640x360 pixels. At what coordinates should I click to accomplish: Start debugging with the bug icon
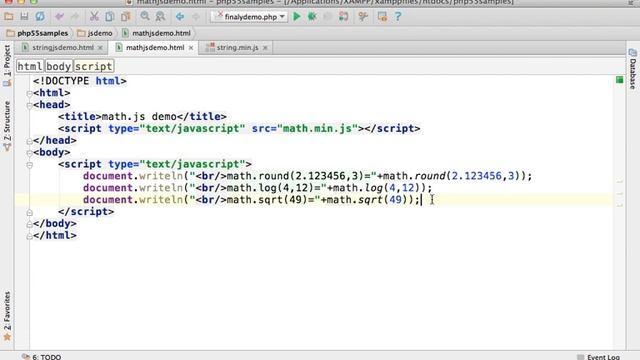click(312, 17)
